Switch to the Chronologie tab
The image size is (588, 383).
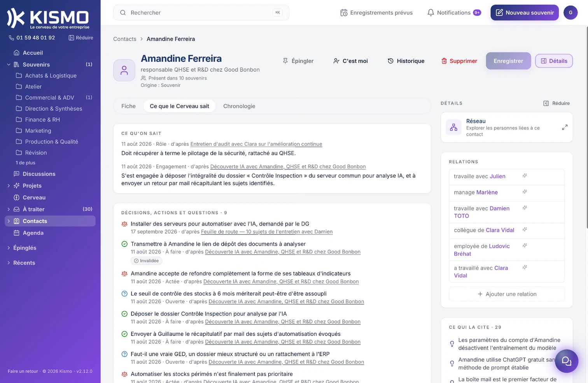(x=239, y=106)
